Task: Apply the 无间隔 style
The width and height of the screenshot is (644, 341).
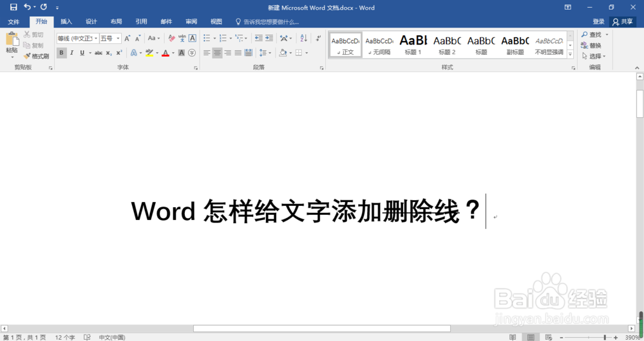Action: pyautogui.click(x=379, y=45)
